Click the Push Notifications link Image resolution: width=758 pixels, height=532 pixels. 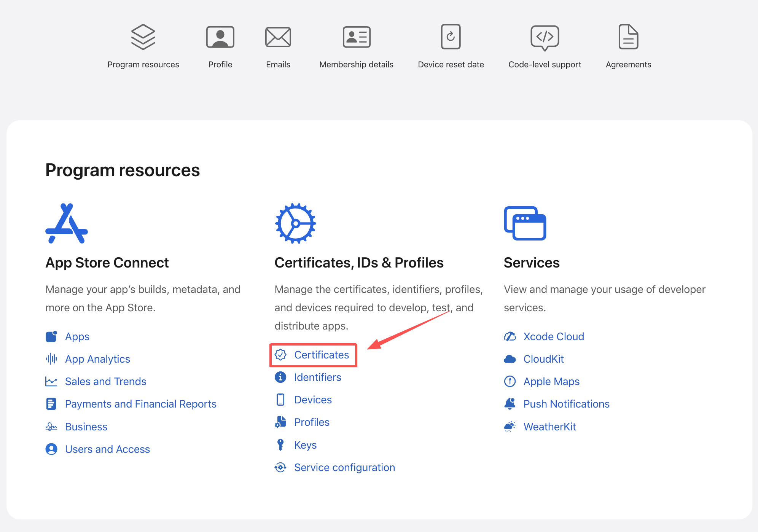point(566,404)
